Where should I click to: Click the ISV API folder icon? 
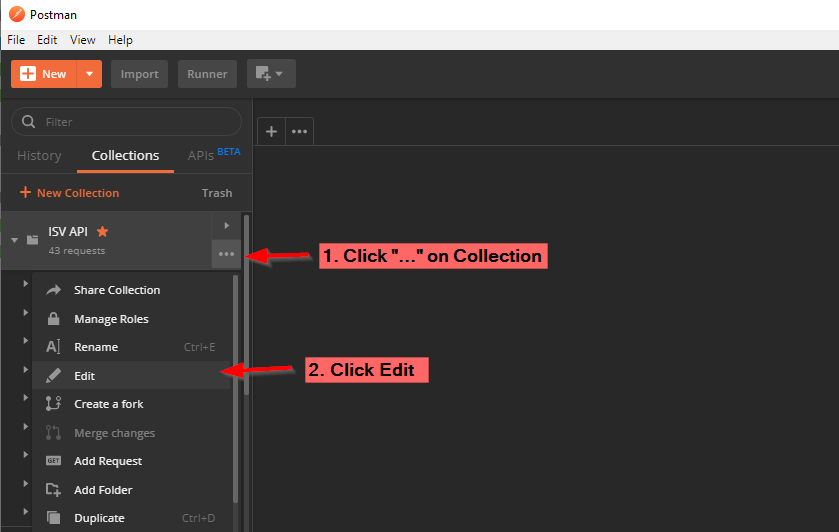[33, 240]
